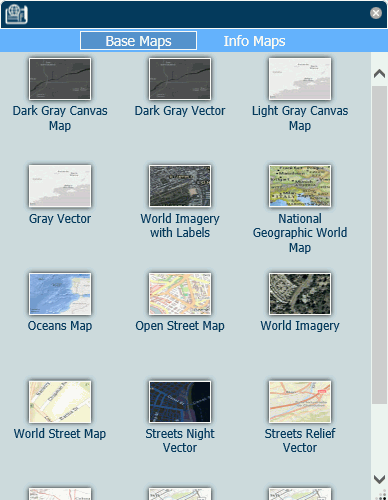Select the World Imagery satellite thumbnail
388x500 pixels.
300,294
